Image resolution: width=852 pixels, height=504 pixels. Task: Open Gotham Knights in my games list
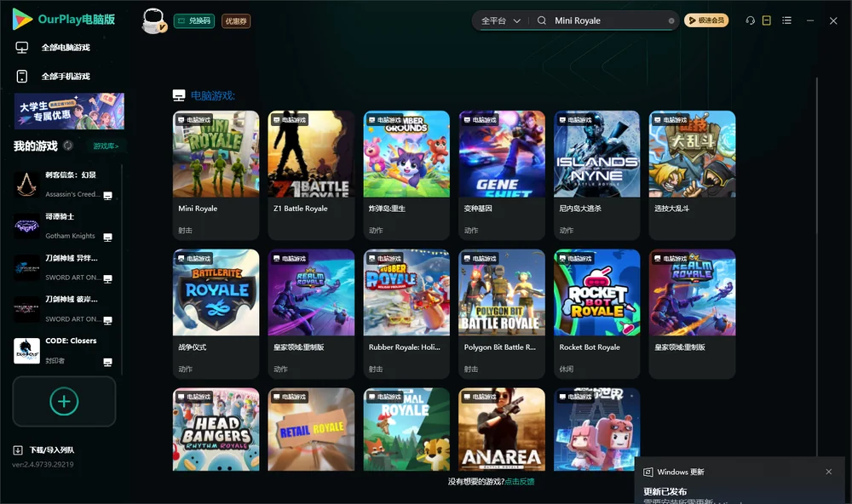pos(63,226)
